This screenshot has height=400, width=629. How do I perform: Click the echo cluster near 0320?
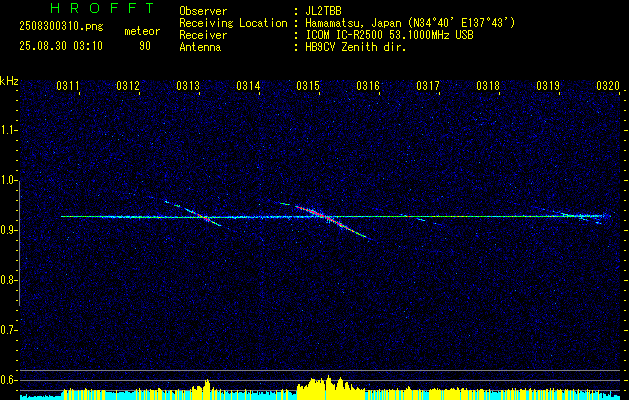point(590,217)
